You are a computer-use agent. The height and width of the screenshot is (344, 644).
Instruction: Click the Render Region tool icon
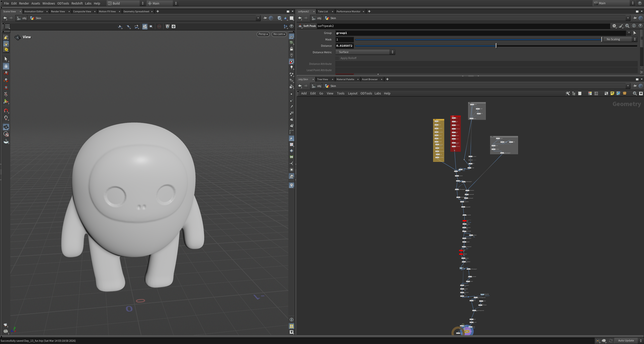pyautogui.click(x=6, y=134)
